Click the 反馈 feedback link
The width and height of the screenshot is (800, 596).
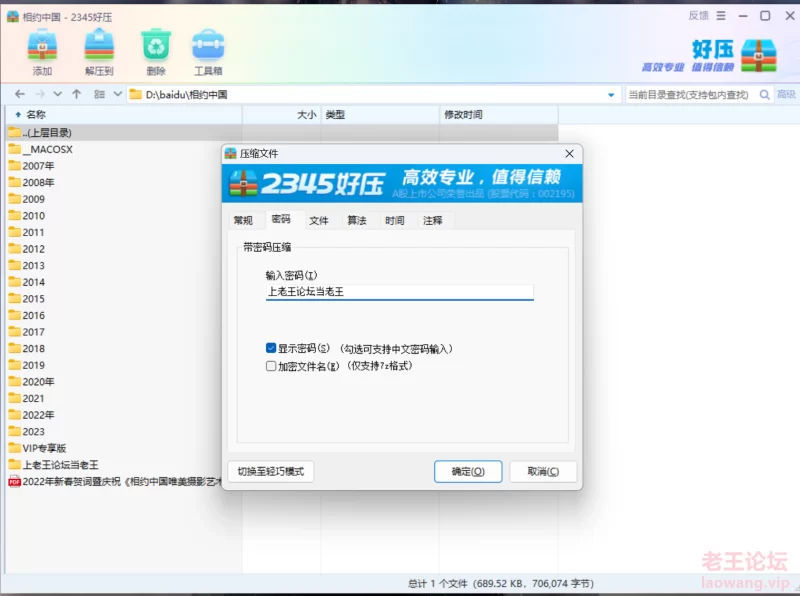coord(698,16)
